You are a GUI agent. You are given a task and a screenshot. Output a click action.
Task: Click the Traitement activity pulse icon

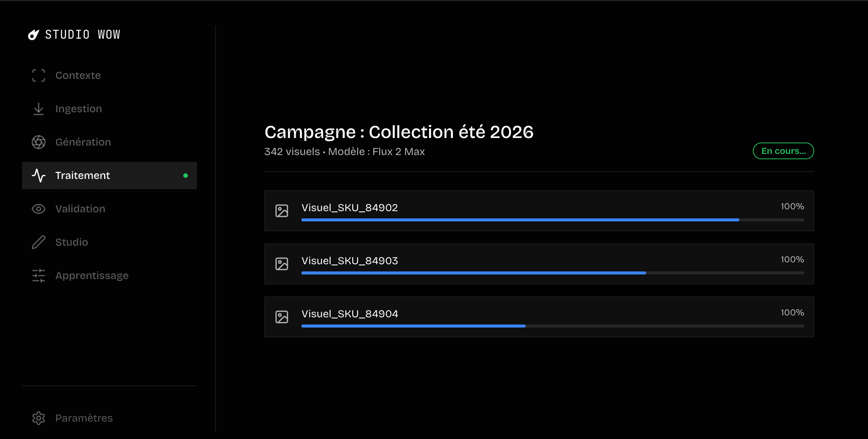tap(39, 176)
